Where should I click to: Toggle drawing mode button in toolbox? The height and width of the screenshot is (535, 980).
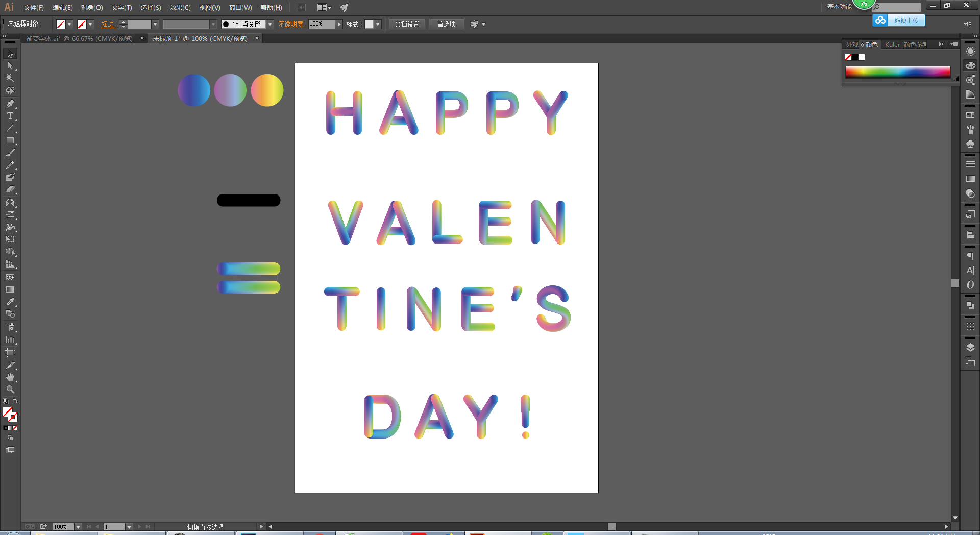click(x=10, y=438)
